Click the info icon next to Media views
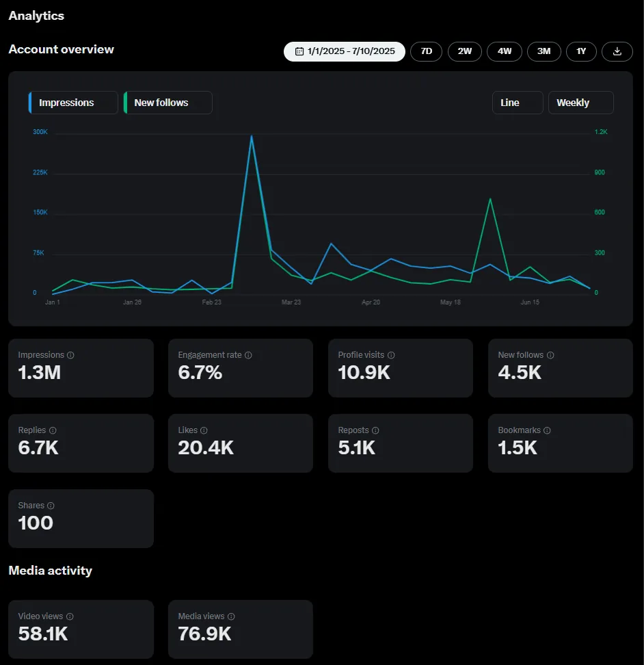 (x=231, y=616)
